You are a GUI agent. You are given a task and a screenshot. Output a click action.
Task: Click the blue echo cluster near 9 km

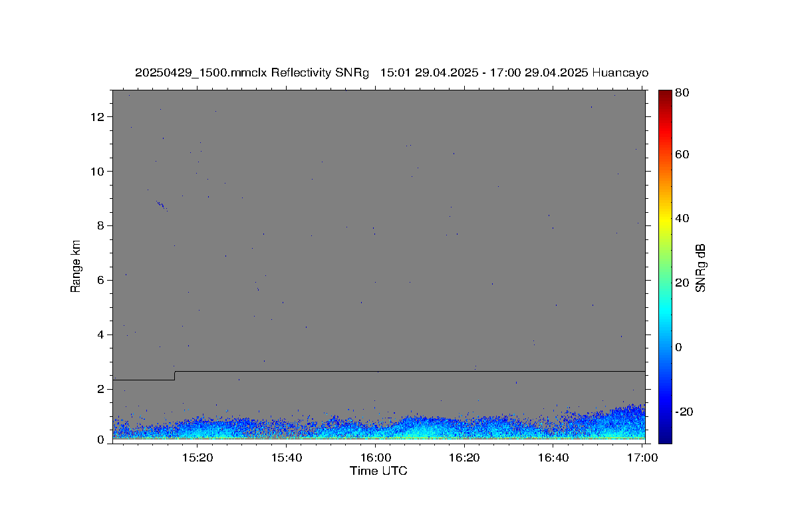tap(161, 205)
